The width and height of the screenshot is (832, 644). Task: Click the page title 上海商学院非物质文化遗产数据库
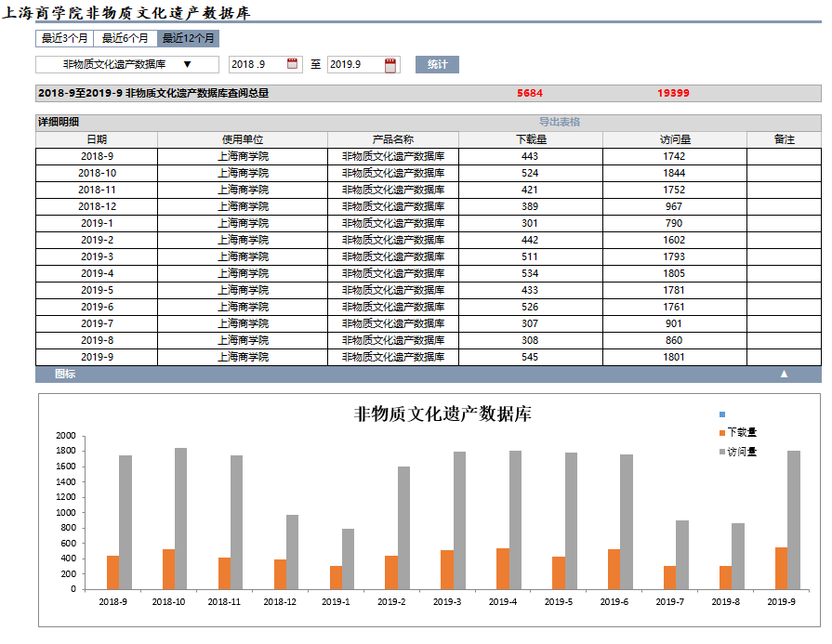[126, 13]
